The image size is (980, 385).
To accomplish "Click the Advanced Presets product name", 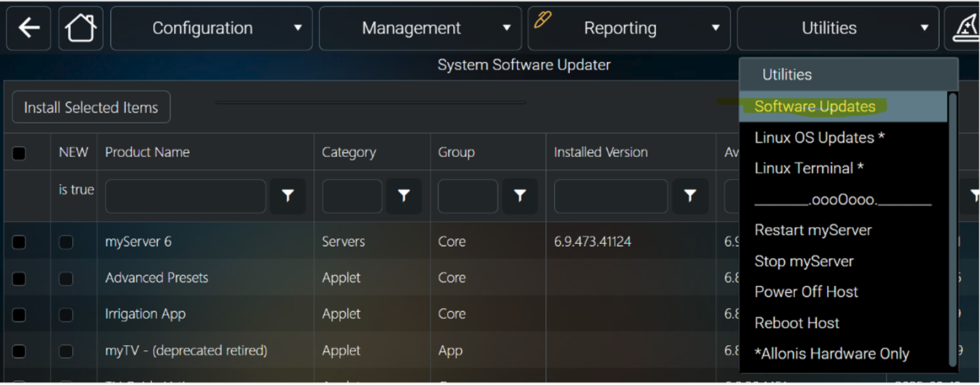I will point(157,277).
